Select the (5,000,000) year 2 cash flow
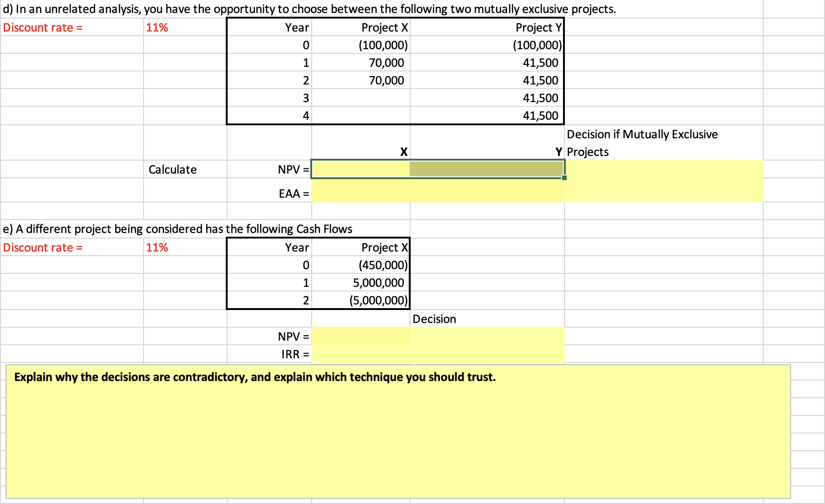The image size is (825, 504). coord(360,300)
